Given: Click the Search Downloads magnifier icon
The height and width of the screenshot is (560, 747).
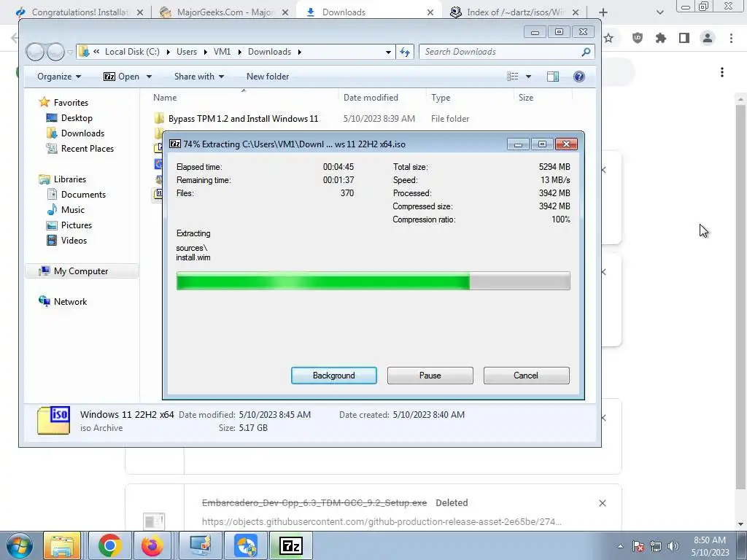Looking at the screenshot, I should click(x=586, y=52).
